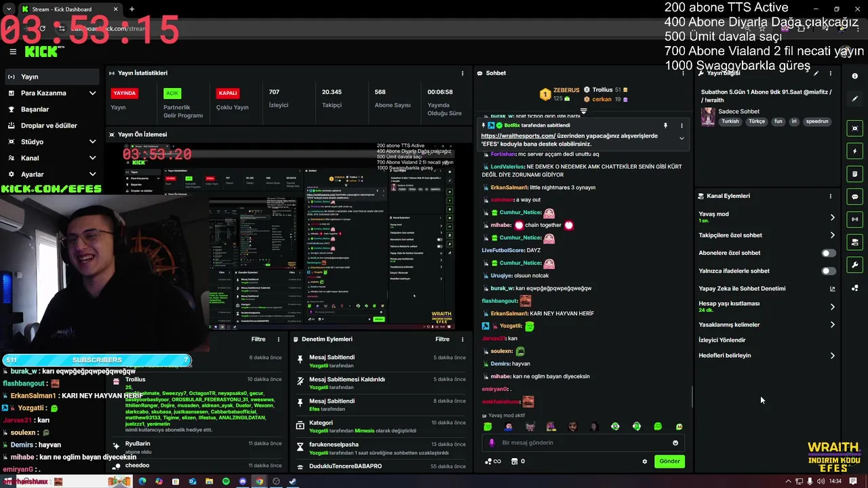Open Hedefleri belirleyin chevron
The image size is (868, 488).
tap(832, 356)
